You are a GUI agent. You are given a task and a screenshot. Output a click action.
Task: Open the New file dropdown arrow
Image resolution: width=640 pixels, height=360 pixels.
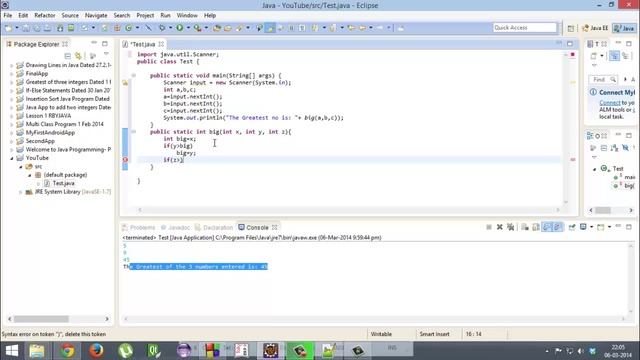[x=17, y=28]
